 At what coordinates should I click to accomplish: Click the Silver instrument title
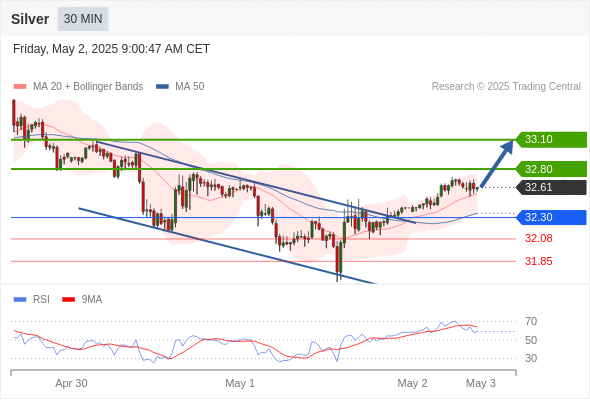point(30,19)
